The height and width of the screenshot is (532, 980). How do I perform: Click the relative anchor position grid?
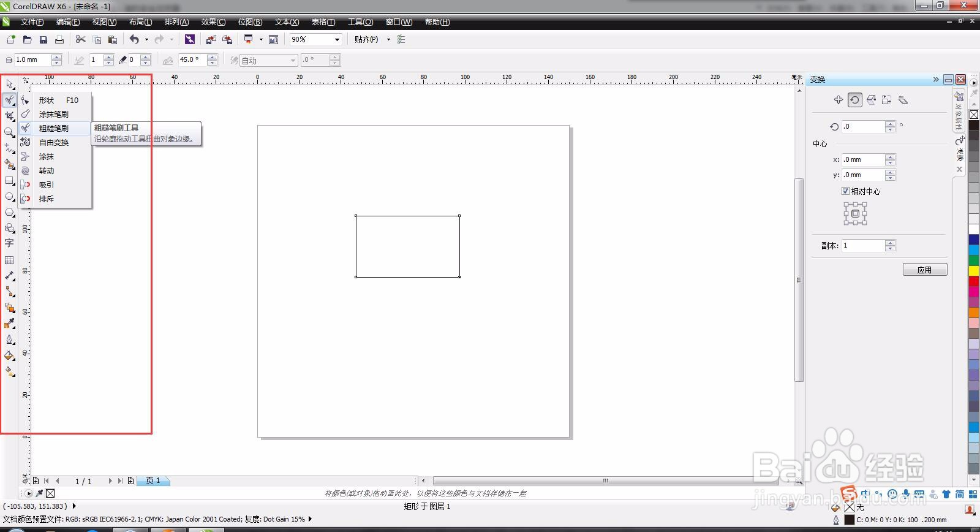(855, 214)
